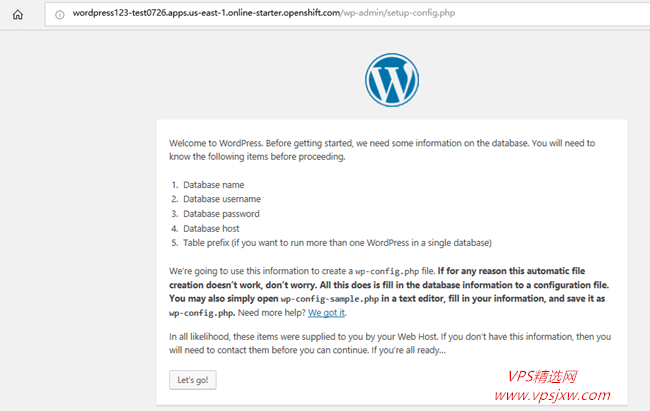This screenshot has width=650, height=411.
Task: Click the "In all likelihood" paragraph
Action: (x=390, y=343)
